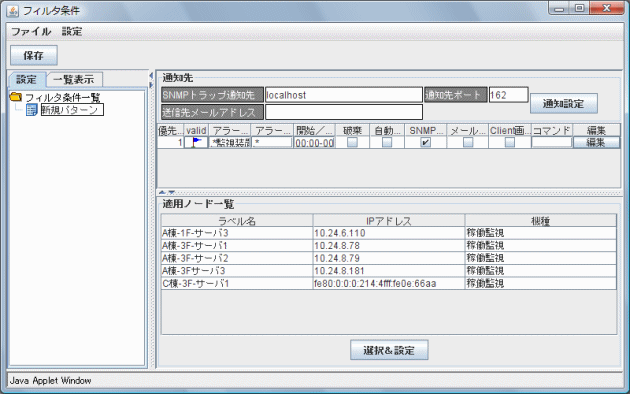Click the 開始／ column header

314,131
